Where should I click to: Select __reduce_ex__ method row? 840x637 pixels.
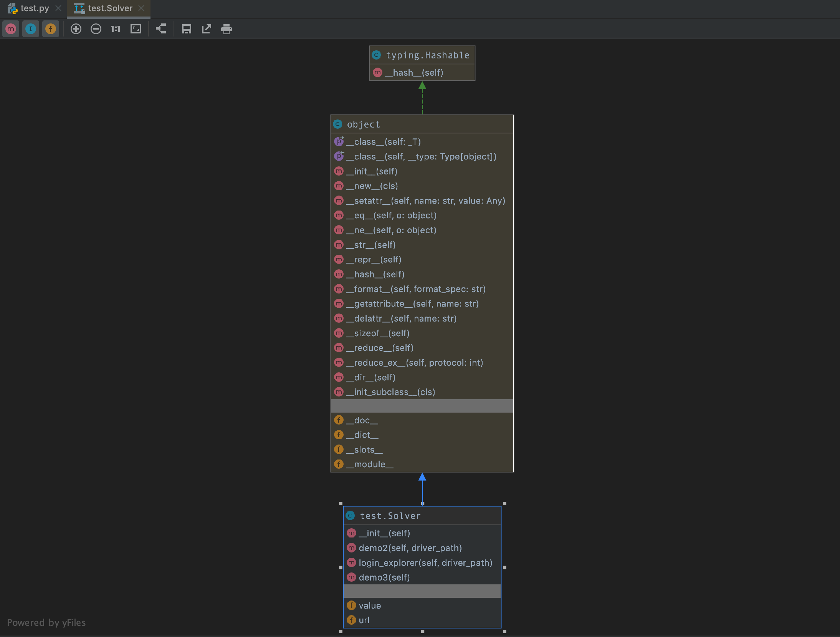(x=422, y=363)
